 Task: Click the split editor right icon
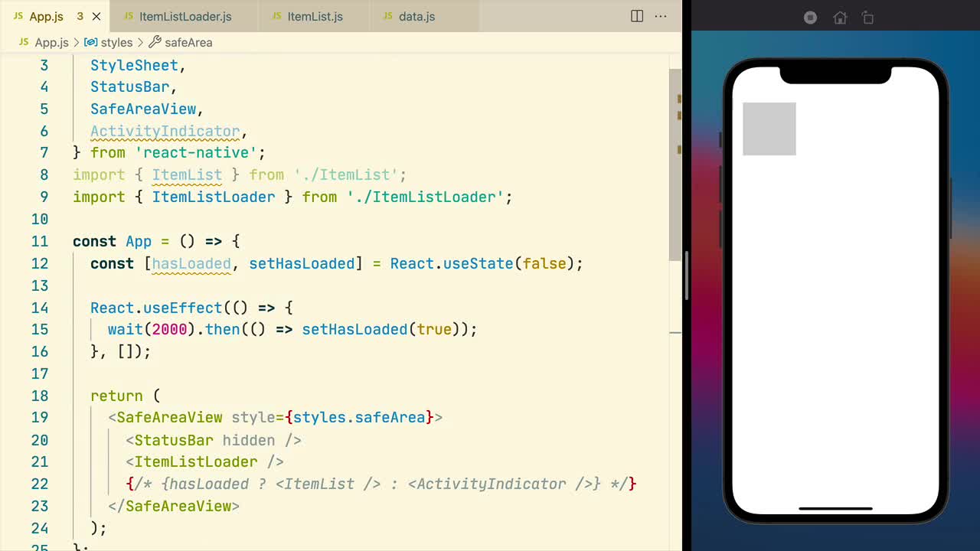point(636,16)
